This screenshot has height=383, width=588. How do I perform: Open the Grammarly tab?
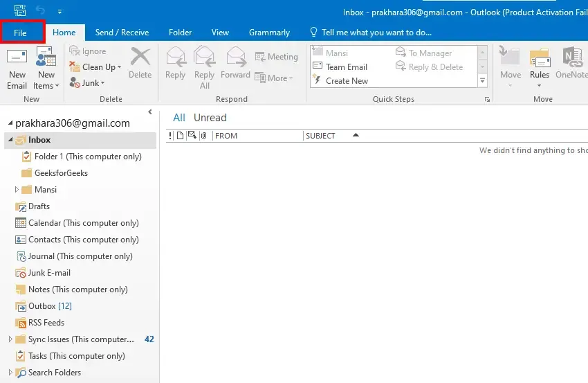[x=269, y=33]
